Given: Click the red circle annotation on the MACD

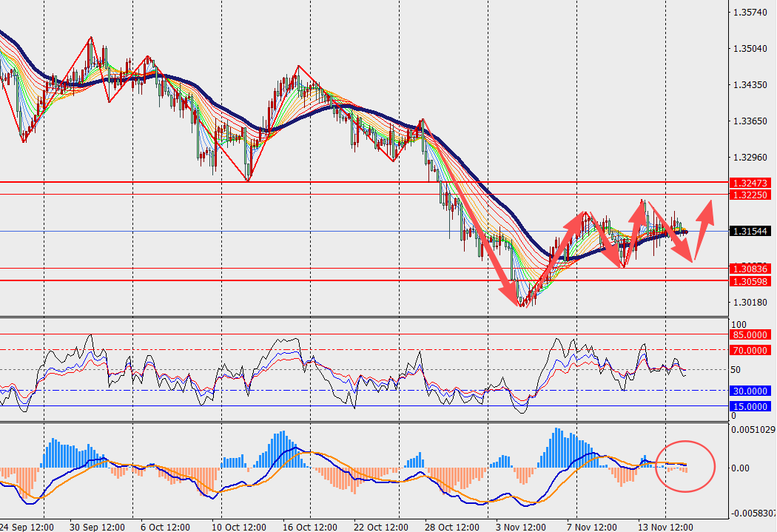Looking at the screenshot, I should tap(685, 466).
